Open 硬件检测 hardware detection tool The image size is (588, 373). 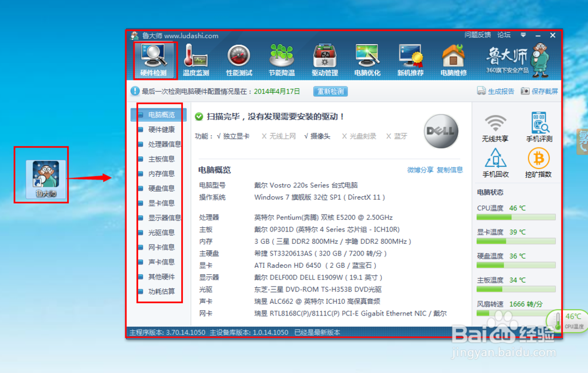click(153, 60)
